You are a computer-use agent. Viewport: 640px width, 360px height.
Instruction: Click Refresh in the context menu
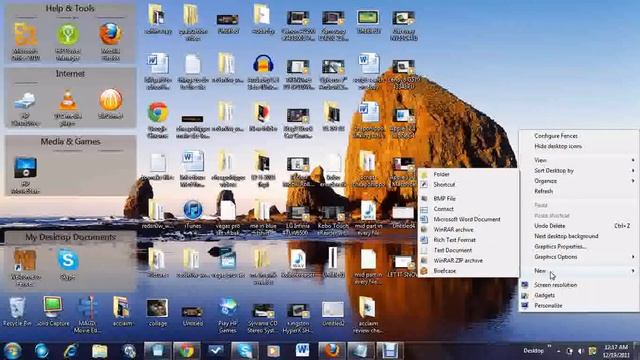[579, 191]
